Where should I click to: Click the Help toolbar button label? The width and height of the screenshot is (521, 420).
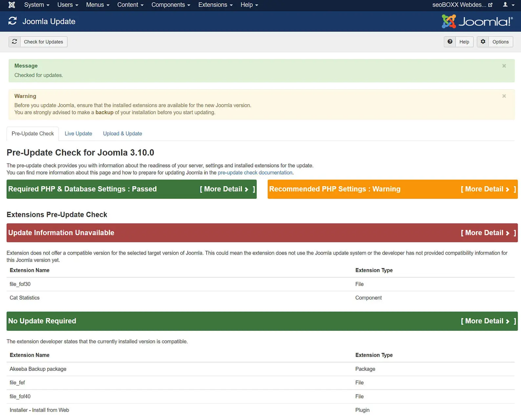click(464, 42)
